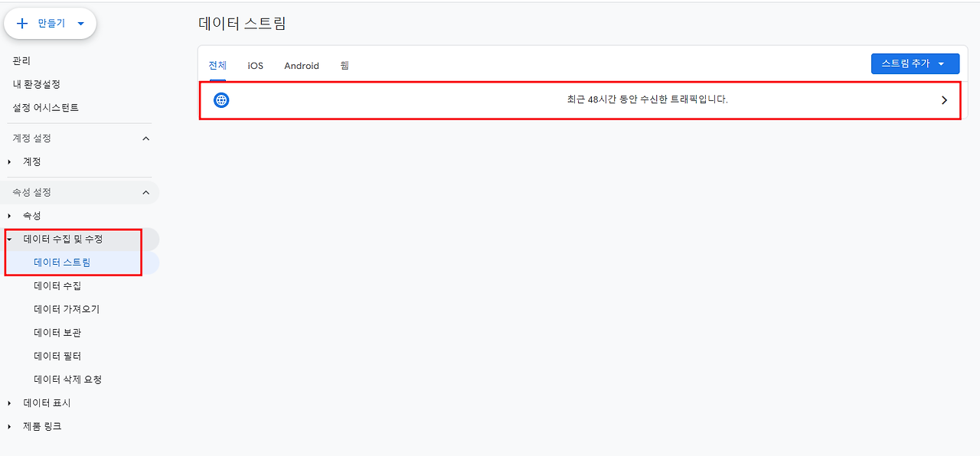Screen dimensions: 980x456
Task: Expand the 데이터 표시 section
Action: pyautogui.click(x=8, y=402)
